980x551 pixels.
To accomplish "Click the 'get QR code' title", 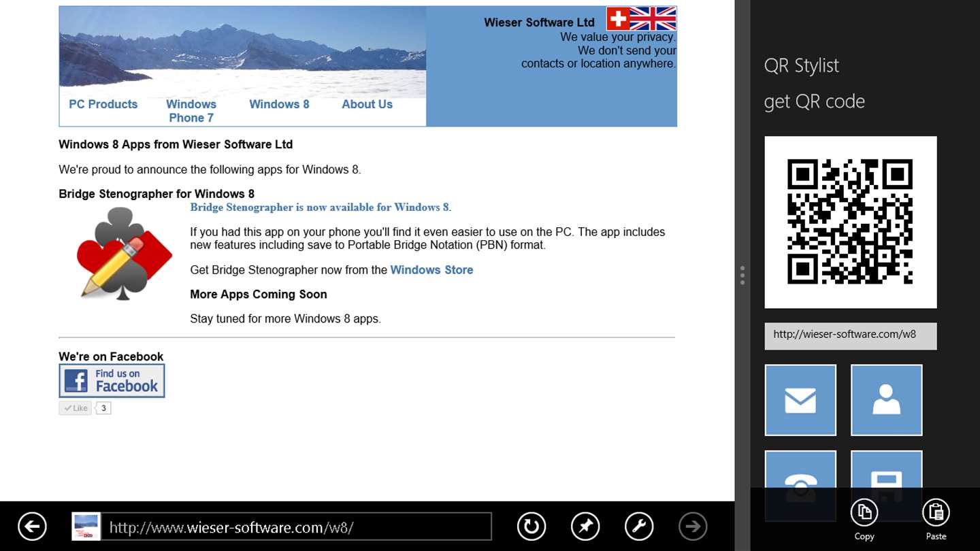I will [815, 102].
